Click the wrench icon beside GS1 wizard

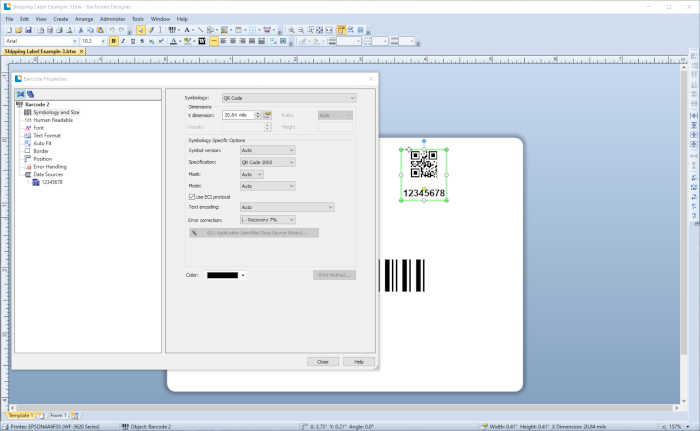pyautogui.click(x=194, y=232)
